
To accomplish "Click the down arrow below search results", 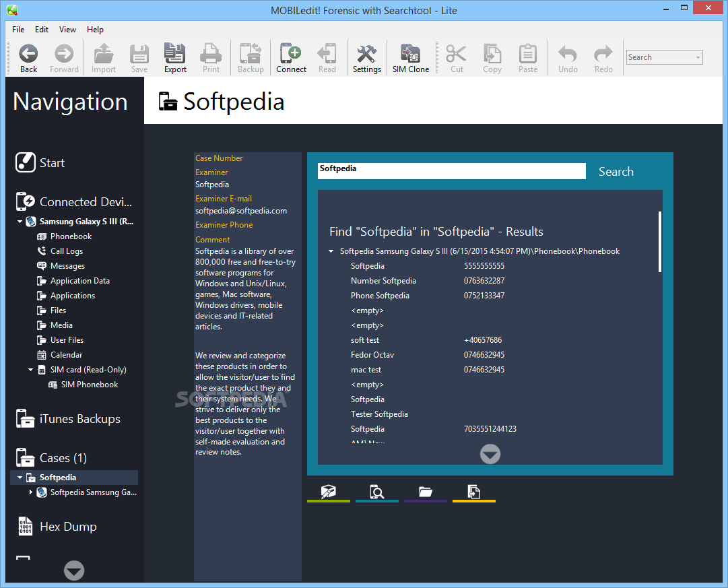I will tap(490, 454).
